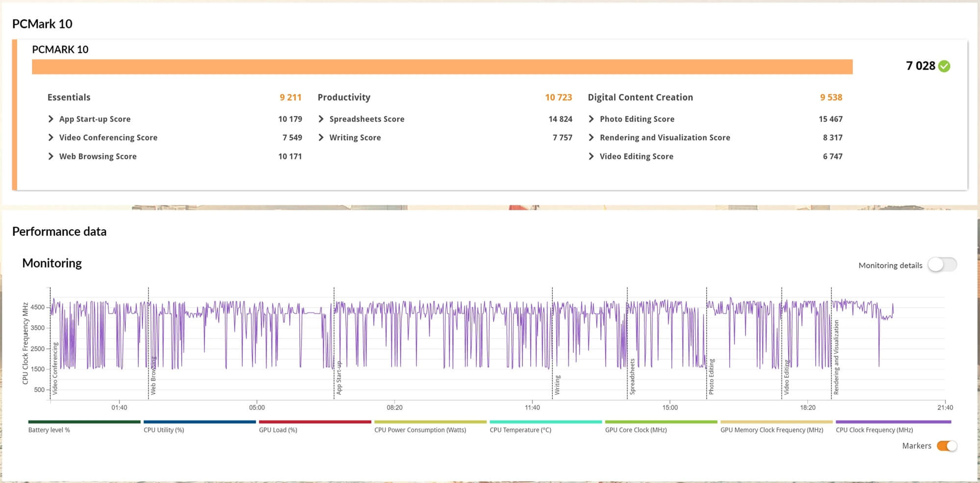The height and width of the screenshot is (483, 980).
Task: Expand the Video Conferencing Score row
Action: click(x=51, y=138)
